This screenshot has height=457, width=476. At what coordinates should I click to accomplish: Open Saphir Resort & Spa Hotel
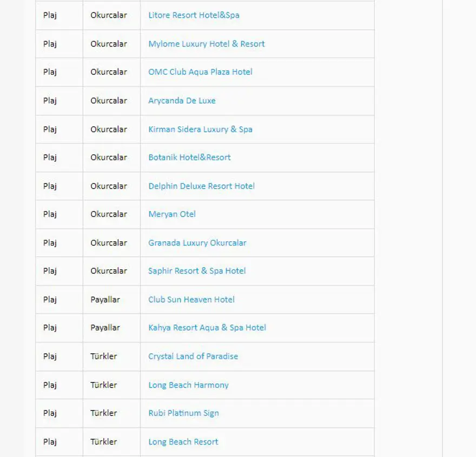tap(197, 271)
